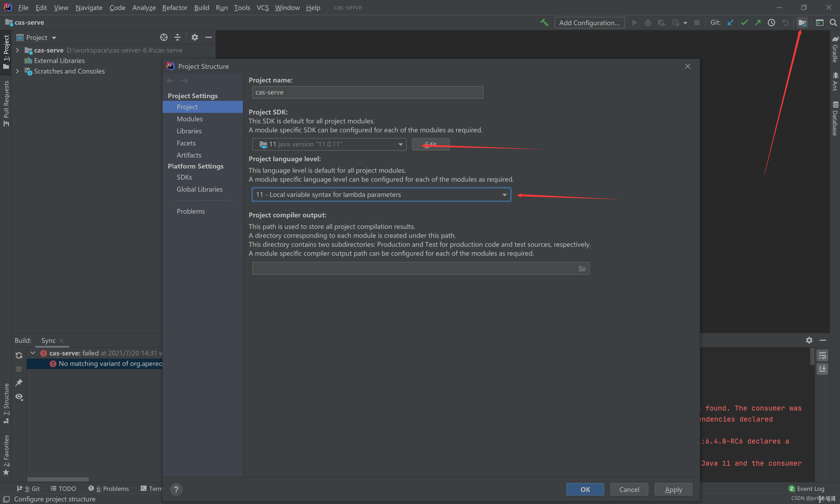Open Project panel settings gear
This screenshot has height=504, width=840.
click(x=195, y=37)
